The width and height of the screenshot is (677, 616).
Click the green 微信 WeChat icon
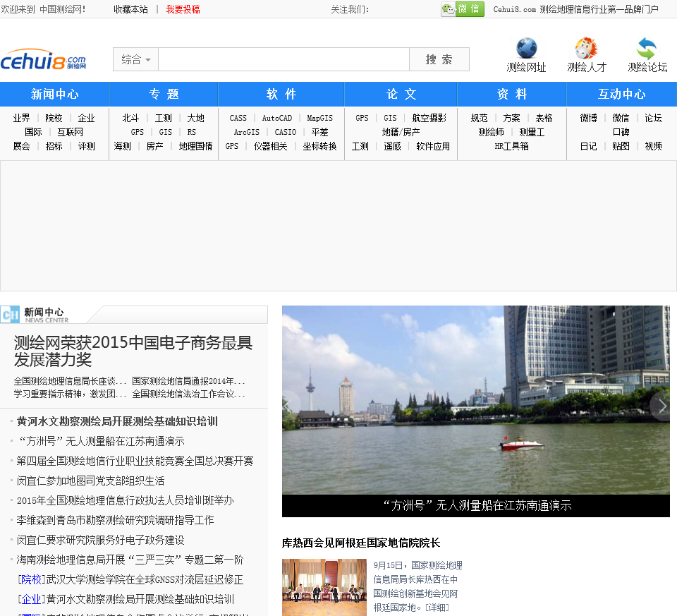pos(463,9)
